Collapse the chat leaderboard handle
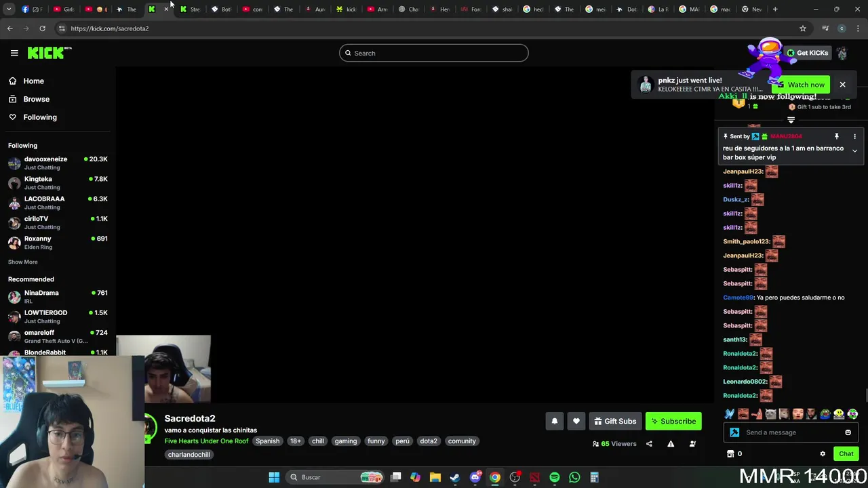Viewport: 868px width, 488px height. click(x=791, y=120)
